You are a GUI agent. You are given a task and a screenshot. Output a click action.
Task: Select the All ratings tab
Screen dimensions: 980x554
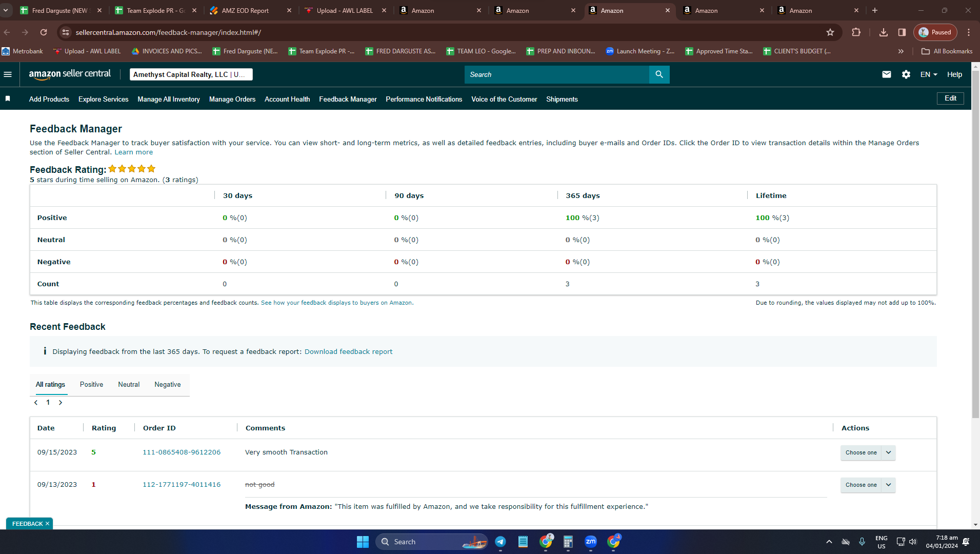[50, 385]
